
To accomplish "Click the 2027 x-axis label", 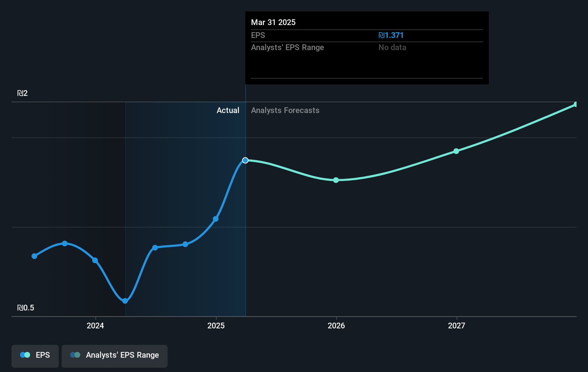I will pyautogui.click(x=457, y=325).
